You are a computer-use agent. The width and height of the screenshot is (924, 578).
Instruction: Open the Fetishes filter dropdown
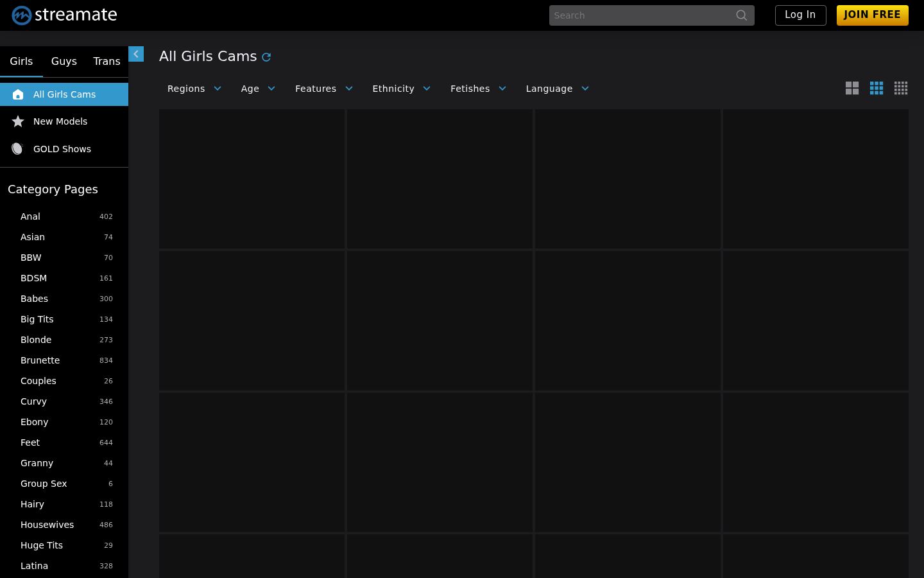(479, 89)
